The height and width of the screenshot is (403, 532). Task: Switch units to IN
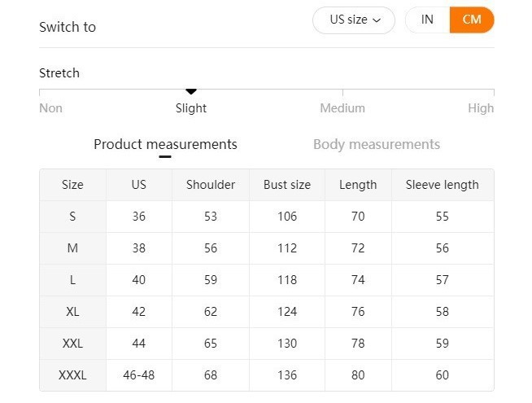pos(427,20)
